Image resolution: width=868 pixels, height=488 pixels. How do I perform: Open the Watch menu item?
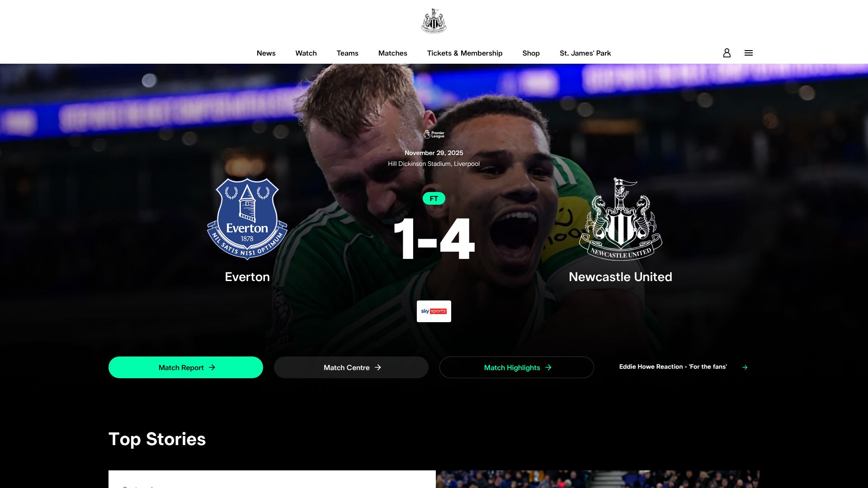(x=306, y=53)
